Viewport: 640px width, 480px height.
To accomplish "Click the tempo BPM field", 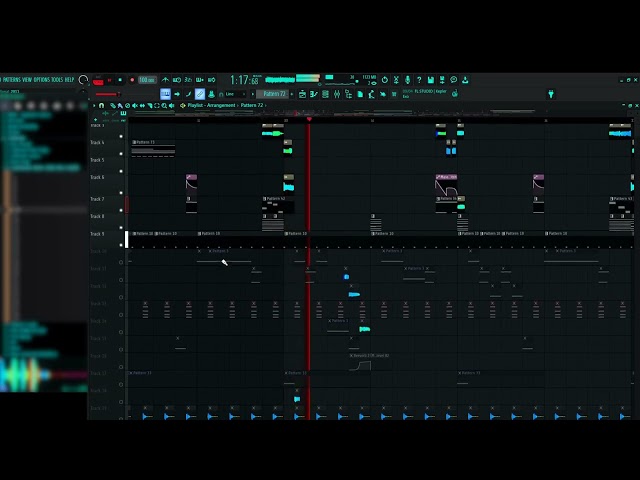I will tap(147, 80).
